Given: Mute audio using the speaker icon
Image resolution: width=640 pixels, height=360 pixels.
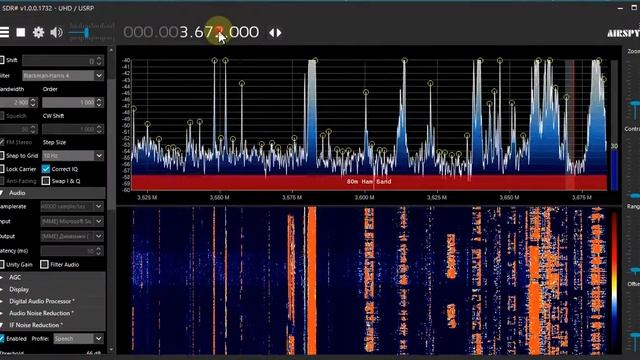Looking at the screenshot, I should point(56,32).
